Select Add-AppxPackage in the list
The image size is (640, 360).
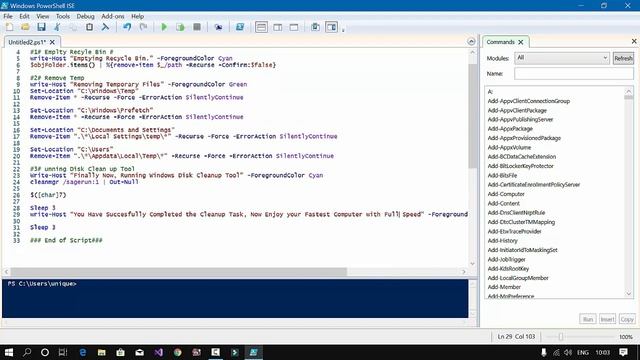coord(510,129)
